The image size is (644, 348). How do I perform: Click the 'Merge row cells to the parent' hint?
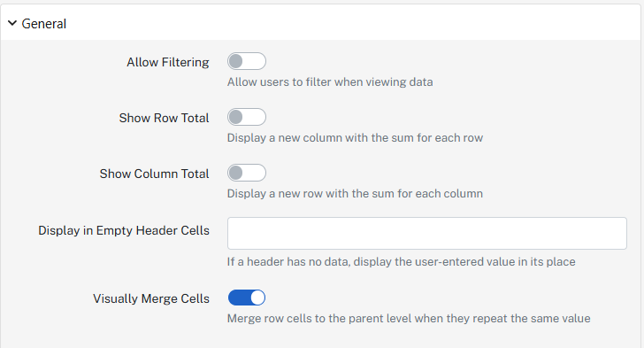(x=409, y=319)
